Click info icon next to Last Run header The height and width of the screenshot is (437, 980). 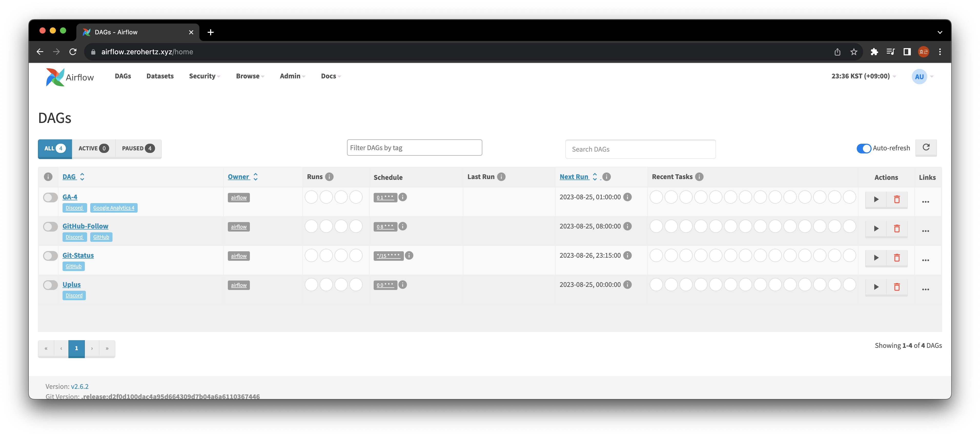(x=502, y=176)
